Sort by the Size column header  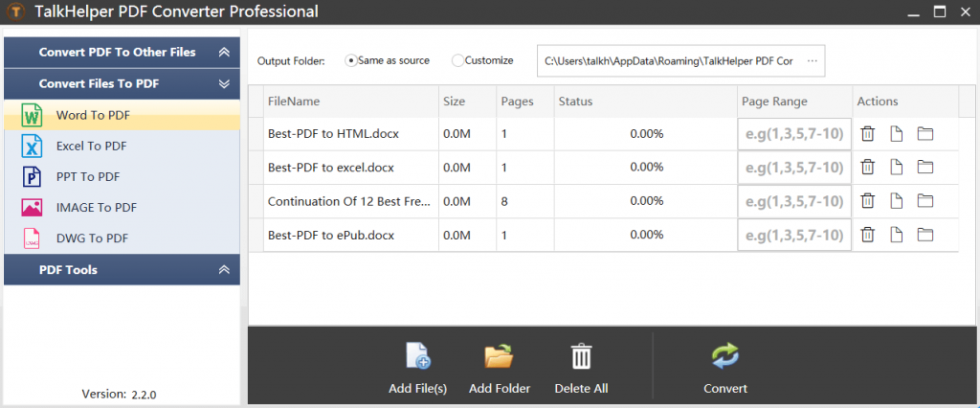pyautogui.click(x=467, y=102)
